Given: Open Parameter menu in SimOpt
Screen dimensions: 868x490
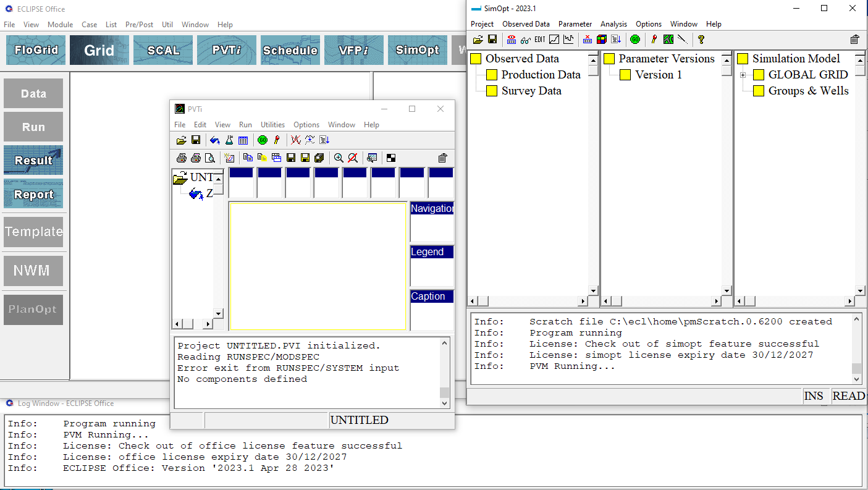Looking at the screenshot, I should (575, 24).
